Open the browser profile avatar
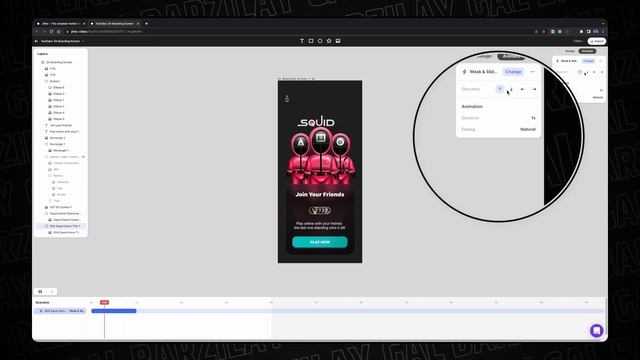Viewport: 640px width, 360px height. coord(596,31)
